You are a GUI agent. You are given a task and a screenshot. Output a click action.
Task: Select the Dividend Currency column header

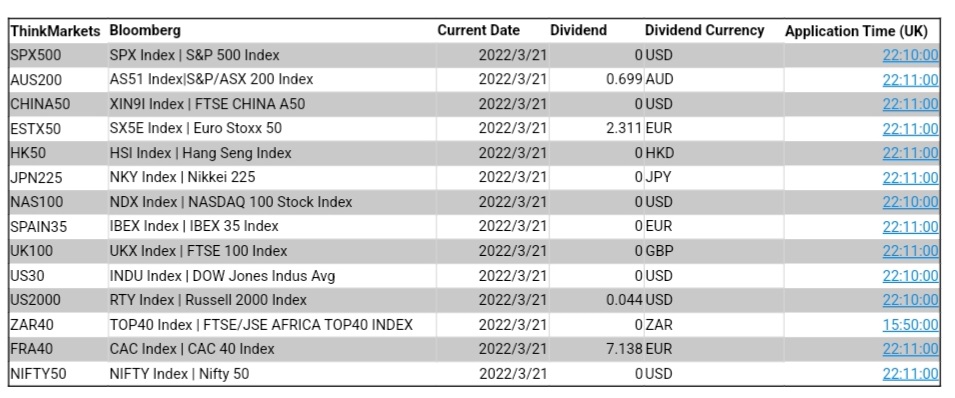705,30
